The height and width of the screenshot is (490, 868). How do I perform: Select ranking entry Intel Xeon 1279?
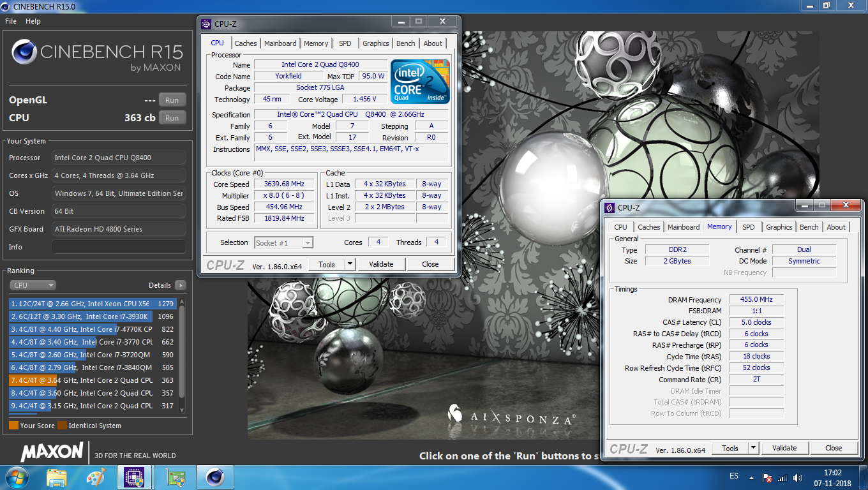(x=93, y=304)
